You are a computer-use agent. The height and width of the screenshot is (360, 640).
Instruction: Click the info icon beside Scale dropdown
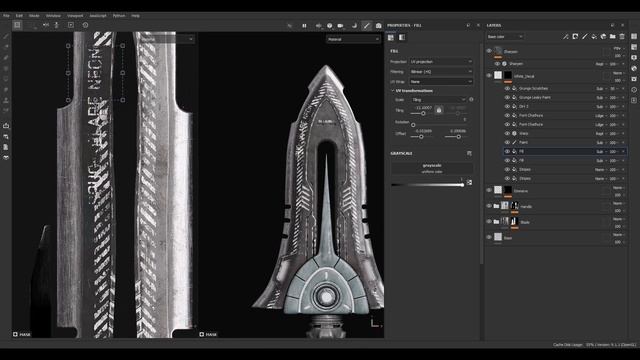pos(471,100)
